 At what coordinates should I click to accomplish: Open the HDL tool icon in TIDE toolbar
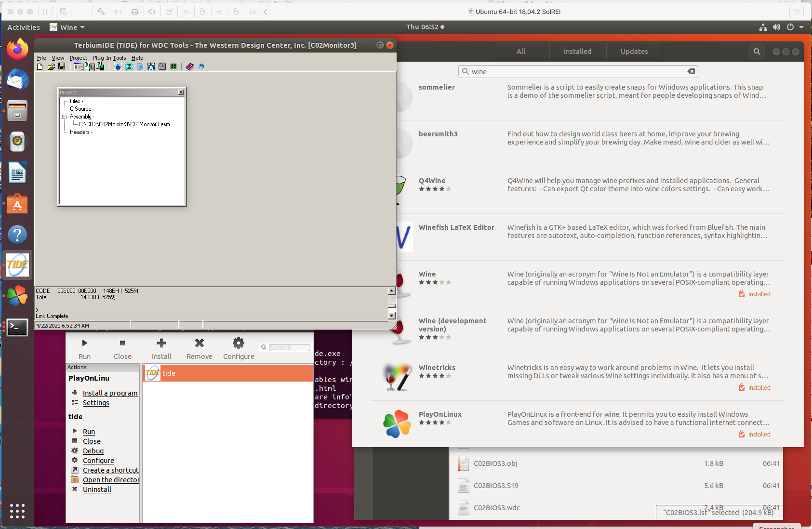tap(151, 66)
